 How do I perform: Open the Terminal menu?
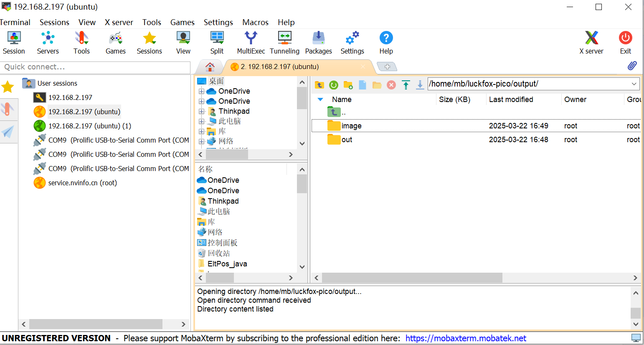coord(15,22)
